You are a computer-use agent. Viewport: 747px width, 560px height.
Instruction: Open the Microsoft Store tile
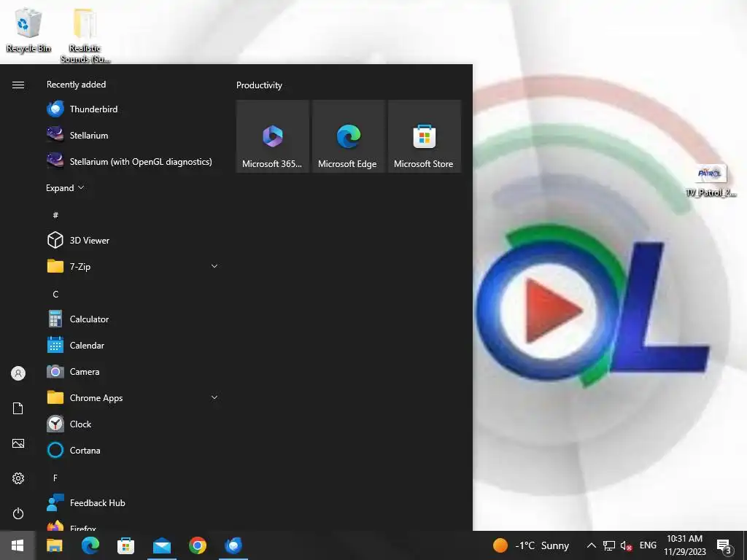424,136
